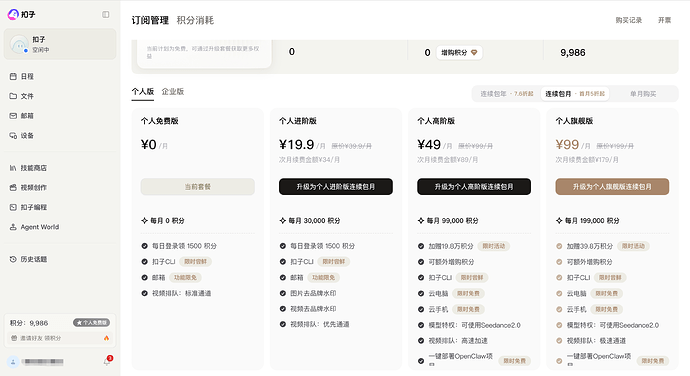Click 视频排队：优先通道 feature
690x376 pixels.
pos(319,324)
